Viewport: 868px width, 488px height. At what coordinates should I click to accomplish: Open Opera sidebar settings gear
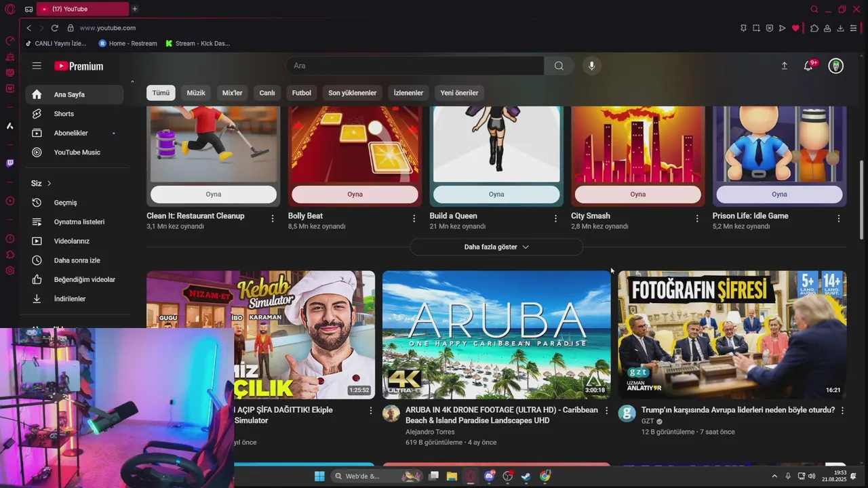point(9,270)
